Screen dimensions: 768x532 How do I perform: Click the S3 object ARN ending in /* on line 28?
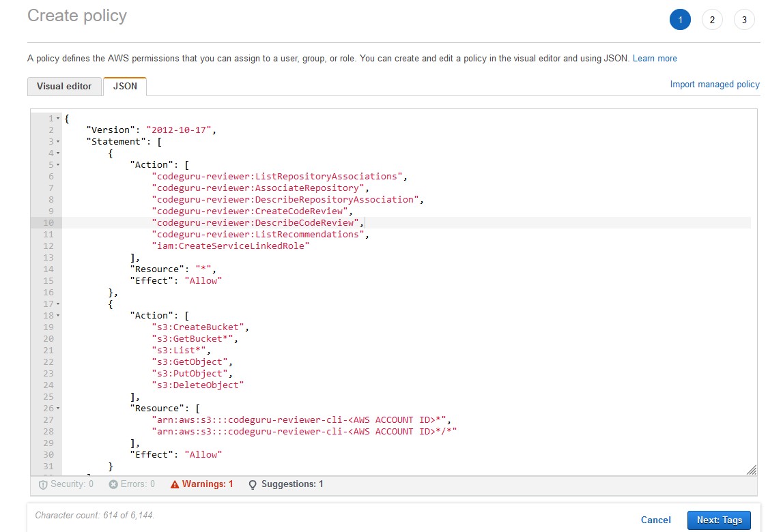tap(304, 432)
